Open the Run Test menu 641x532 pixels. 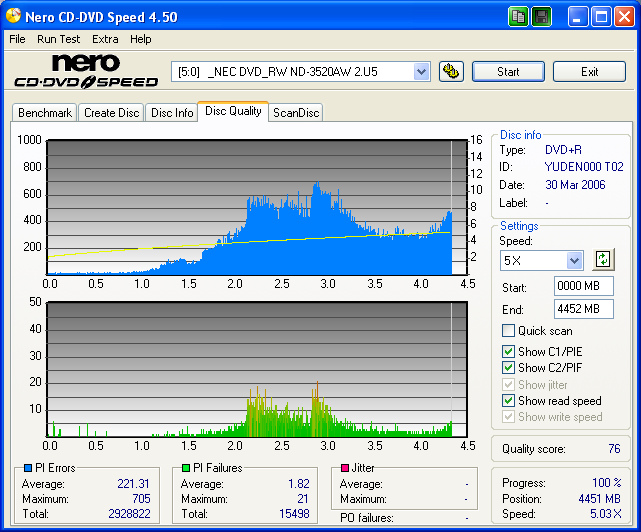[58, 39]
